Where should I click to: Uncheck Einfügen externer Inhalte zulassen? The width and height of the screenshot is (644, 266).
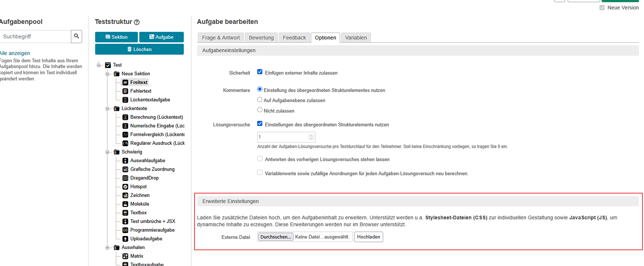pos(260,72)
